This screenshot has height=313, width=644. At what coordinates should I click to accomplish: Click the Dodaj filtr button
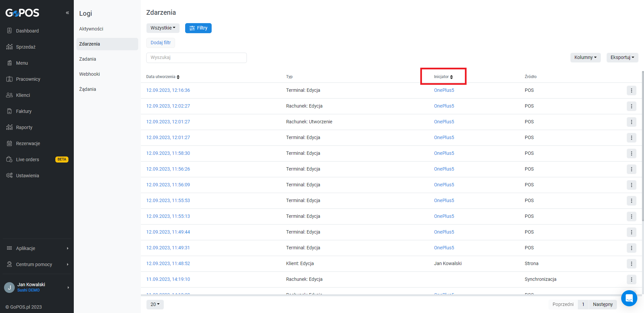click(161, 43)
